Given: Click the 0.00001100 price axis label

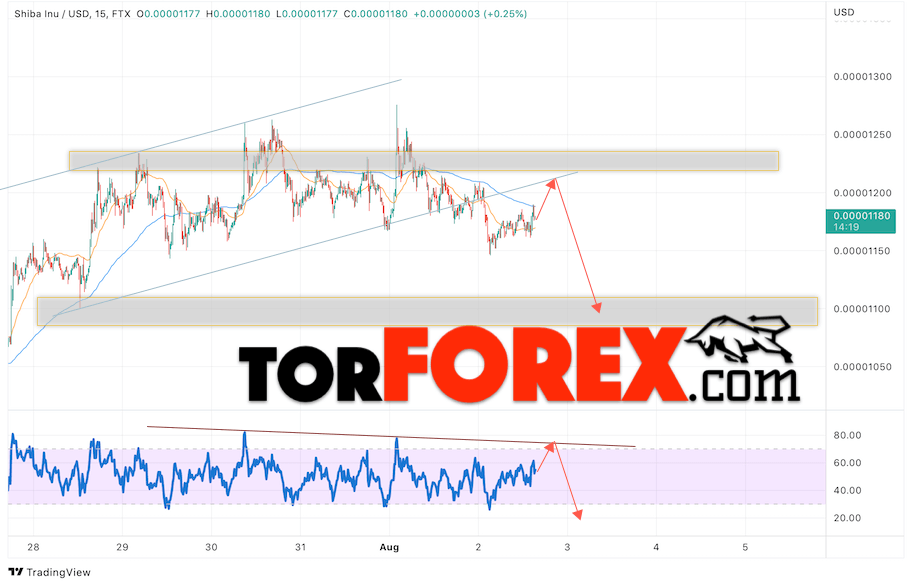Looking at the screenshot, I should click(862, 309).
